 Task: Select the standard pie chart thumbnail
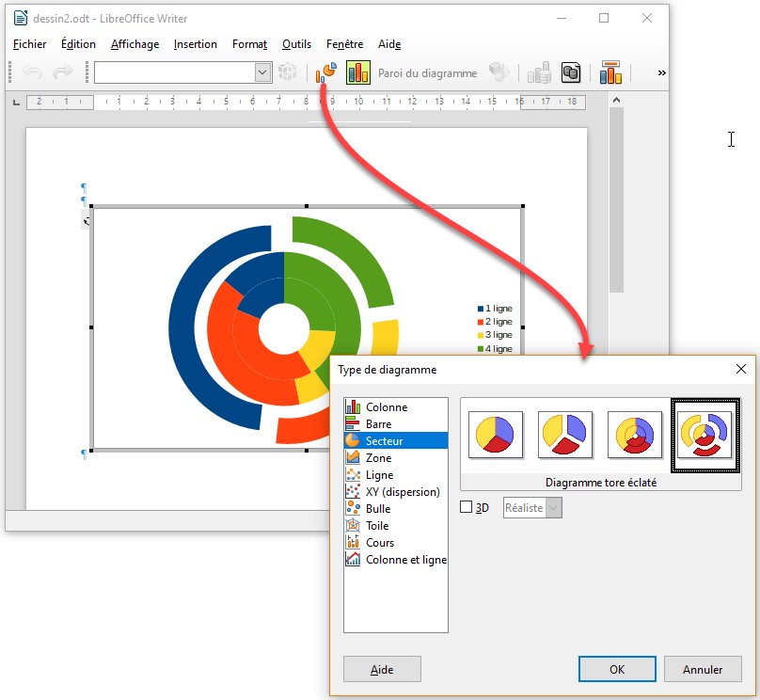(496, 435)
